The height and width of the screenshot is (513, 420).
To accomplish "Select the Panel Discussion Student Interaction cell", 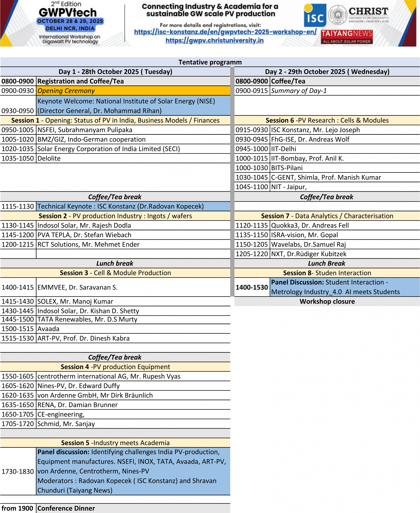I will tap(345, 287).
